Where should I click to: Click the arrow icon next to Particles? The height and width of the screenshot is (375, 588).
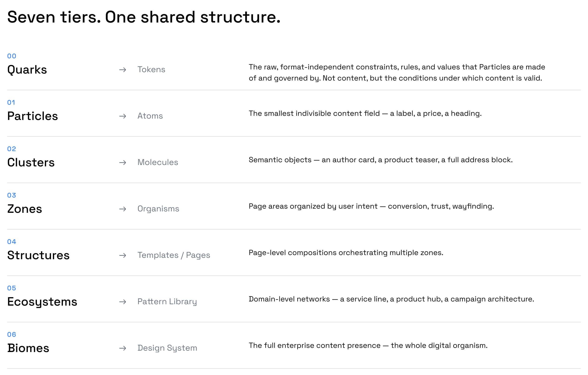coord(123,116)
